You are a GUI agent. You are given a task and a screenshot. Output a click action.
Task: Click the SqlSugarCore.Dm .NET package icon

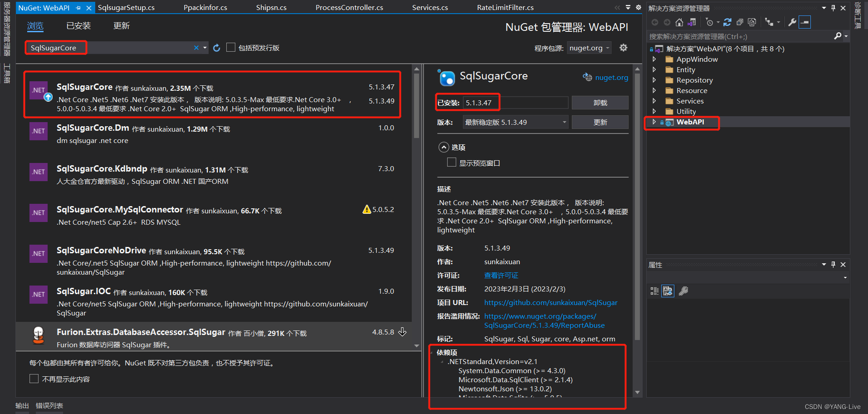39,131
